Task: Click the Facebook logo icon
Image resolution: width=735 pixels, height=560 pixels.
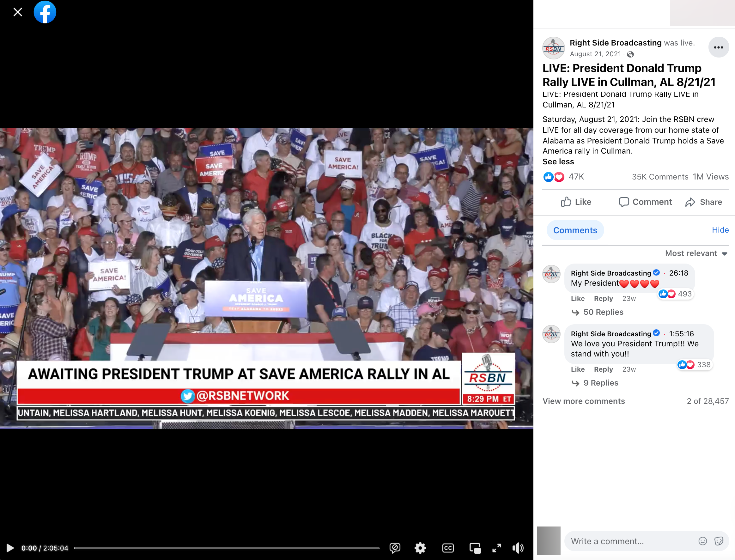Action: 45,12
